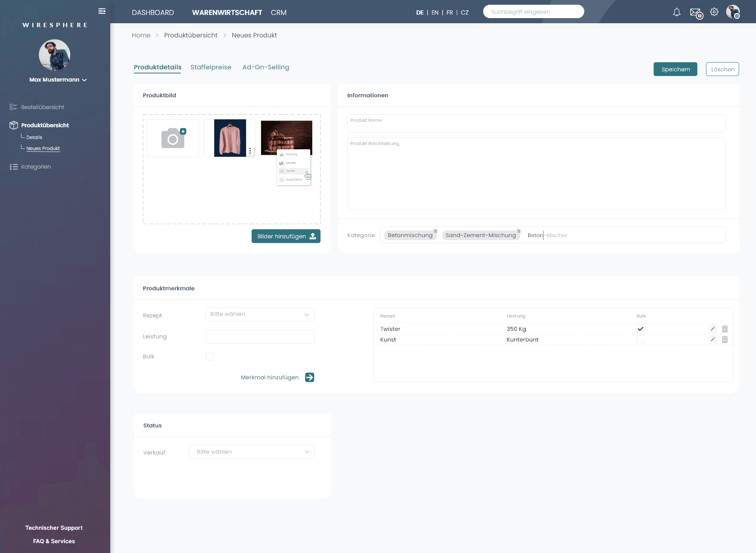Open three-dot menu on sweater image
The width and height of the screenshot is (756, 553).
click(x=250, y=151)
